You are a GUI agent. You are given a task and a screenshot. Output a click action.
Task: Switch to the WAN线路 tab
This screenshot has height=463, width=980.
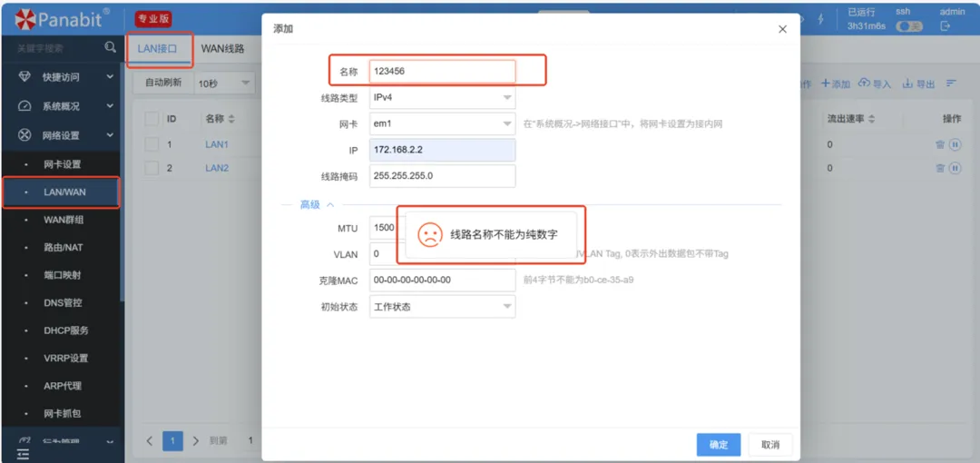point(222,49)
